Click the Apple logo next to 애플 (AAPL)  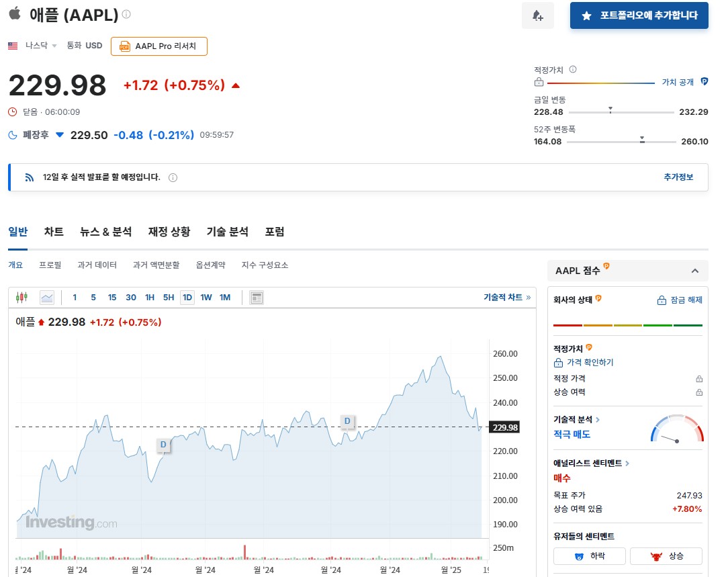[15, 14]
